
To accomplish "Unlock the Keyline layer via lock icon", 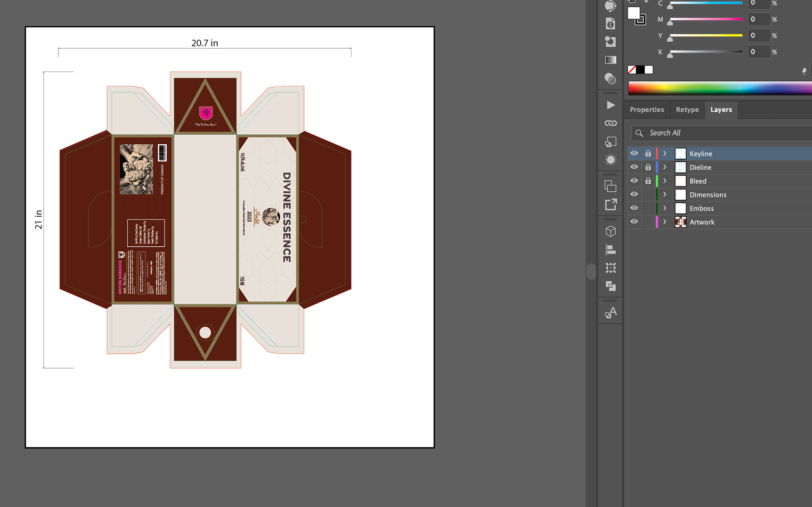I will (648, 154).
